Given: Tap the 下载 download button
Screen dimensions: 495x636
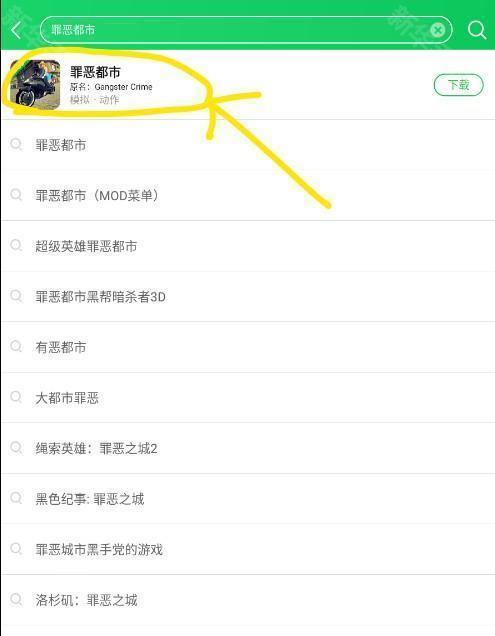Looking at the screenshot, I should (458, 85).
